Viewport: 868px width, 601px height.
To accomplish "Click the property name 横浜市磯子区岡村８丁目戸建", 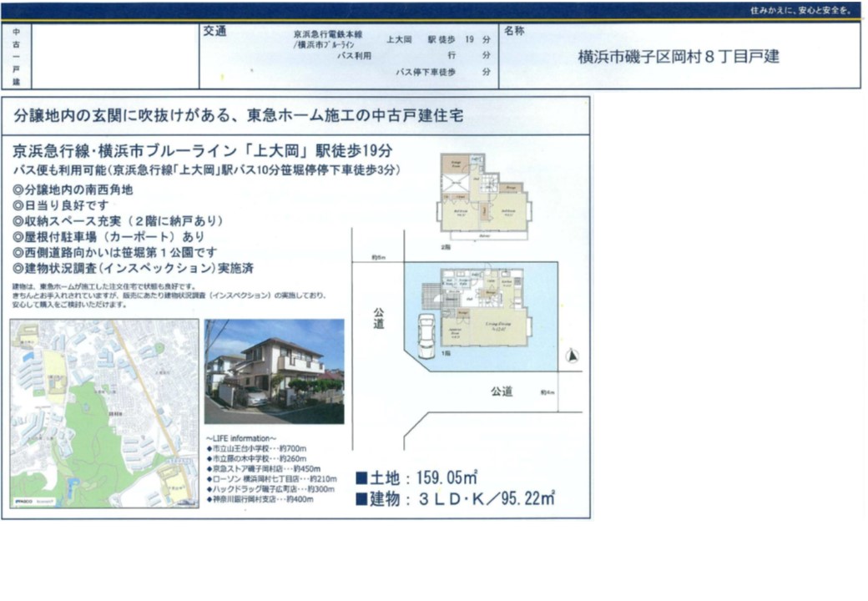I will tap(679, 58).
